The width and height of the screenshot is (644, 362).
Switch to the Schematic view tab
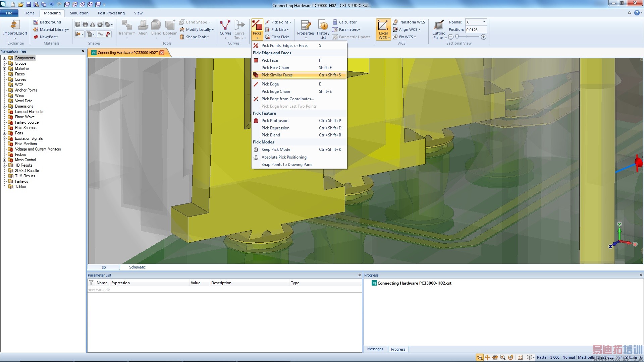[137, 267]
